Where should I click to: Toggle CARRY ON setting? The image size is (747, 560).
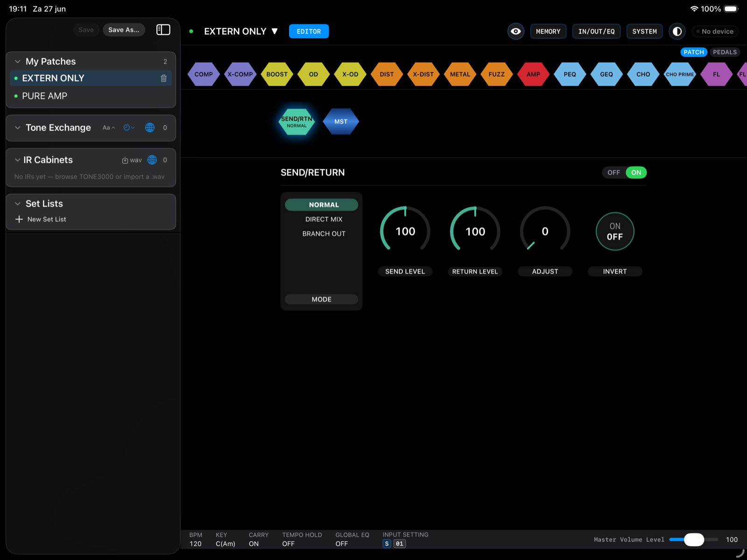coord(258,539)
